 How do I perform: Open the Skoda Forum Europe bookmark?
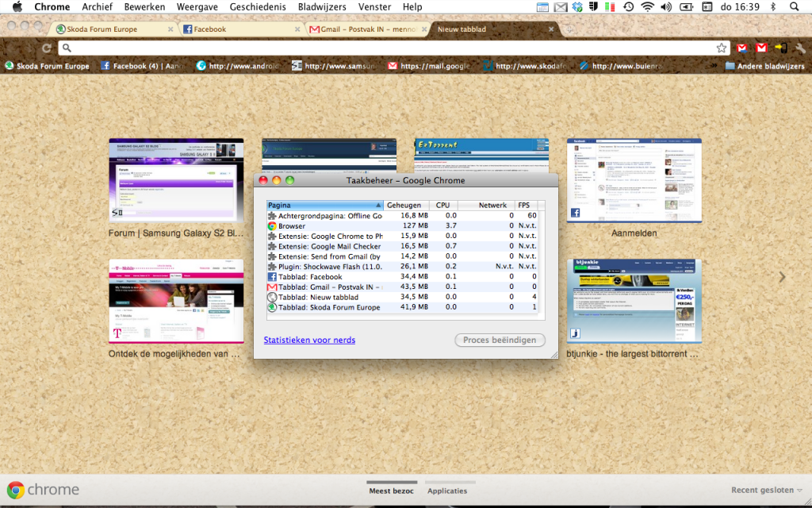47,67
